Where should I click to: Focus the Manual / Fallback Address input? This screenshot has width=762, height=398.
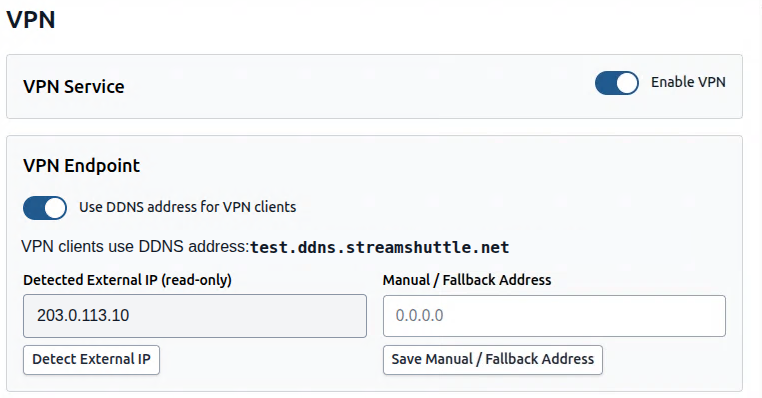tap(554, 315)
